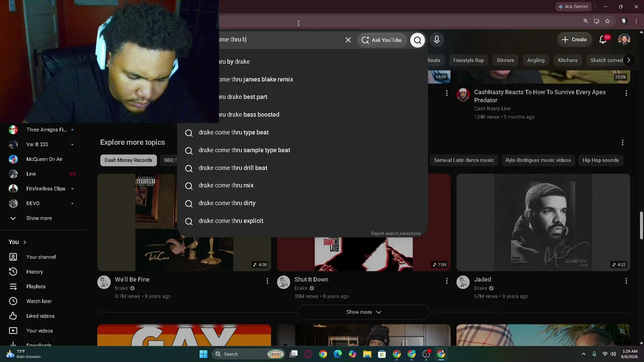Viewport: 644px width, 362px height.
Task: Select the Freestyle Rap chip
Action: [468, 60]
